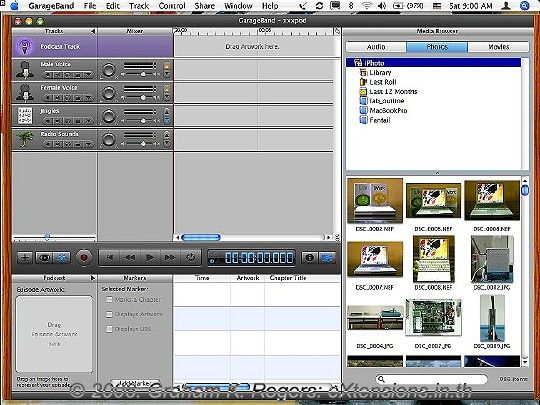Select the iPhoto source row
The width and height of the screenshot is (540, 405).
(433, 63)
